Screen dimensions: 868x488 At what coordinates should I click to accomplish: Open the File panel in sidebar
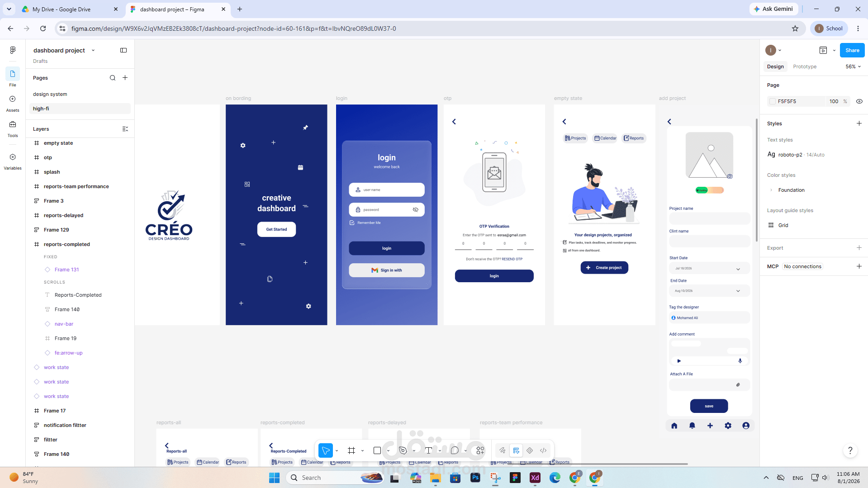click(13, 77)
